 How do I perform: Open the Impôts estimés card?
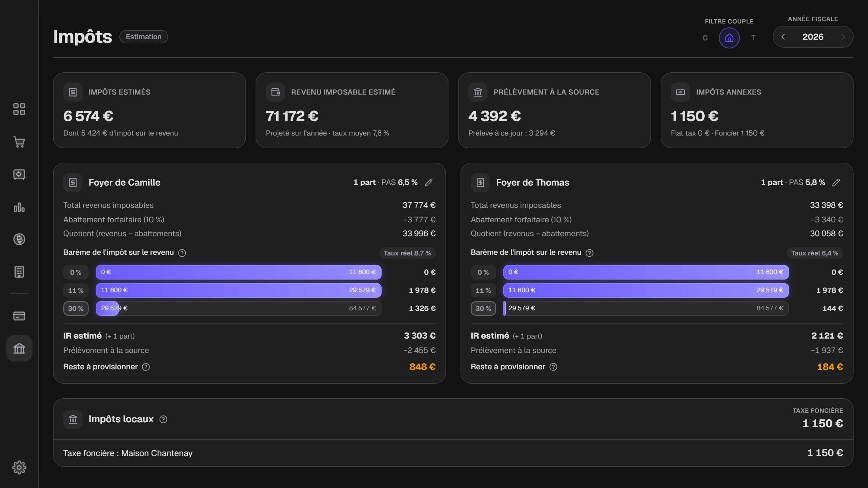(149, 111)
